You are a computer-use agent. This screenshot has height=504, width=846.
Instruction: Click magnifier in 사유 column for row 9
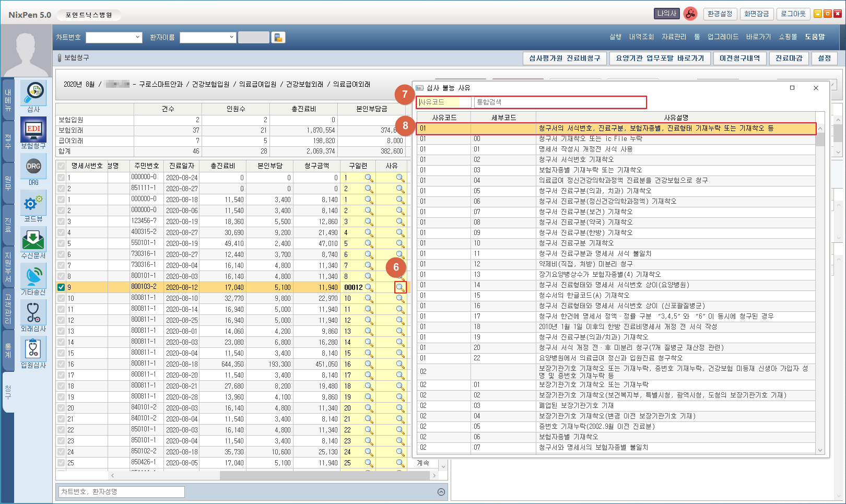pos(400,287)
